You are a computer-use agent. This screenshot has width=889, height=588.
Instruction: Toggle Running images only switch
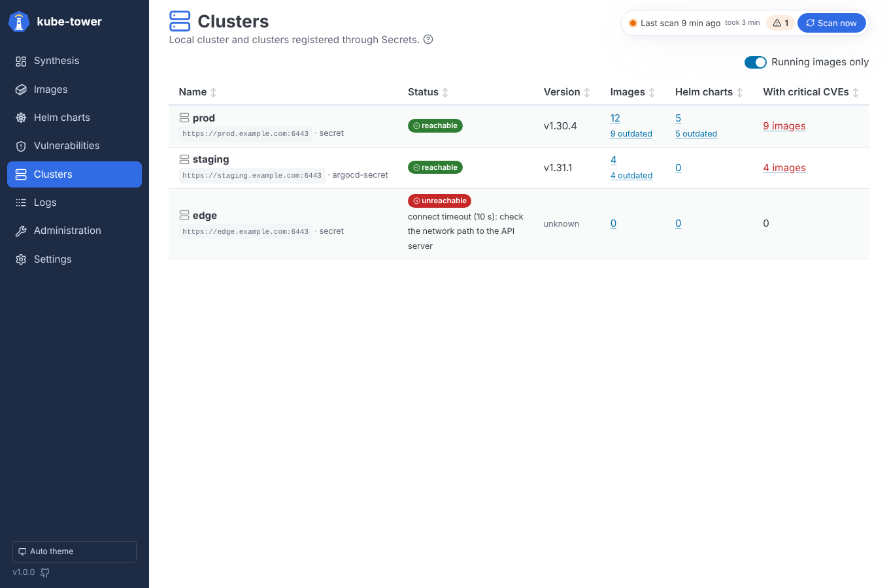point(756,62)
